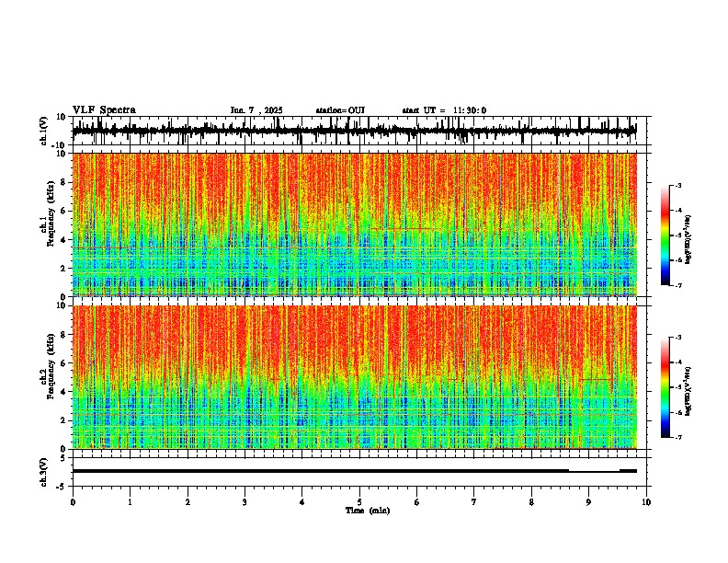
Task: Click the ch.1 waveform voltage trace panel
Action: coord(359,131)
